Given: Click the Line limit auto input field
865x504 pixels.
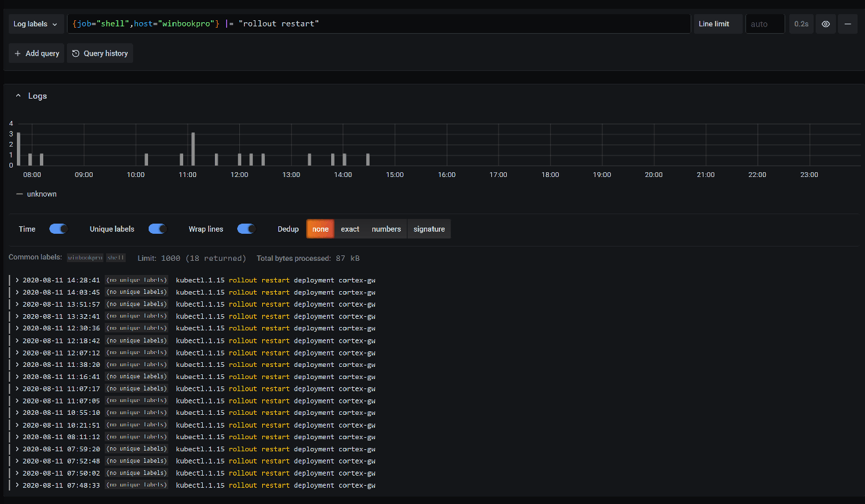Looking at the screenshot, I should 764,24.
